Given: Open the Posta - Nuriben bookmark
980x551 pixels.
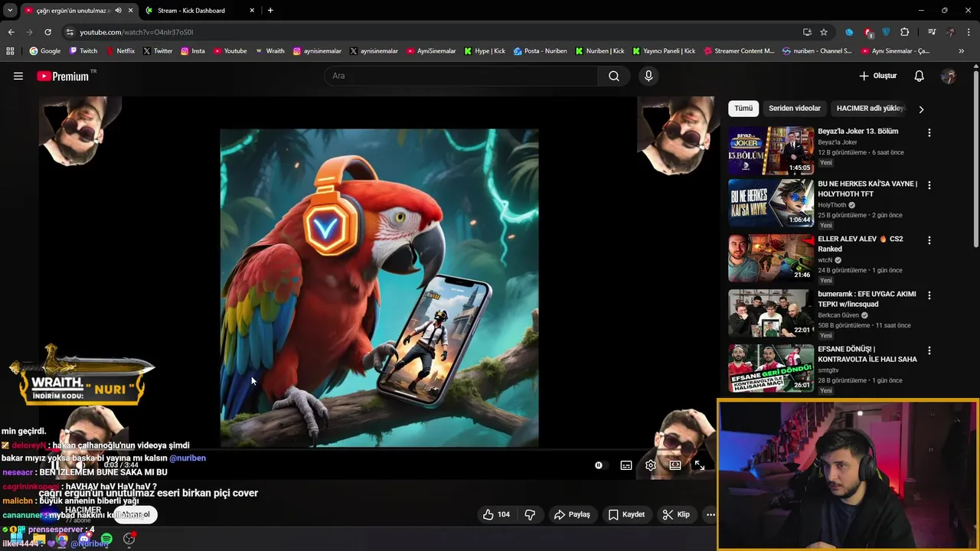Looking at the screenshot, I should click(540, 51).
